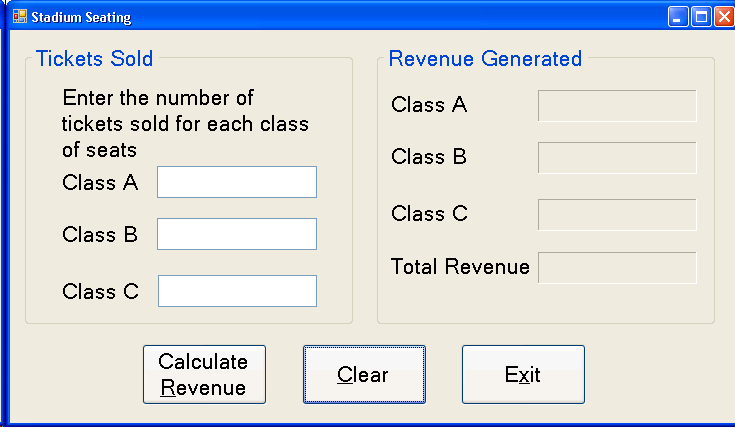This screenshot has height=427, width=735.
Task: Select the Class B revenue output box
Action: click(x=617, y=158)
